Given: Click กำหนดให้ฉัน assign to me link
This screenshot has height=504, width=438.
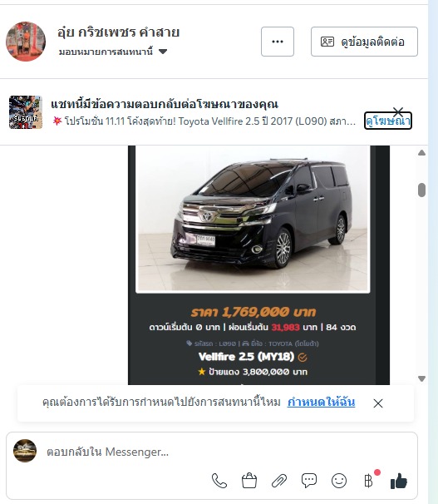Looking at the screenshot, I should click(321, 402).
